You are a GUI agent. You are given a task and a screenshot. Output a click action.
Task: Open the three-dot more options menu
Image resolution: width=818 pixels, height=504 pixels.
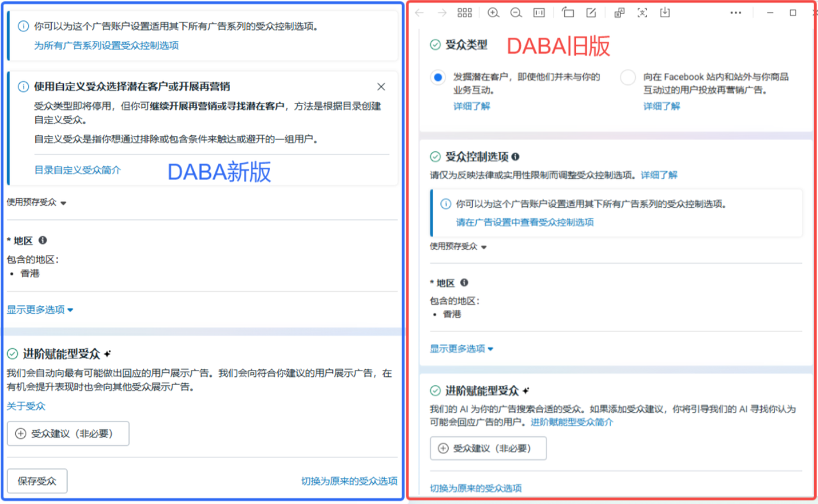click(736, 13)
